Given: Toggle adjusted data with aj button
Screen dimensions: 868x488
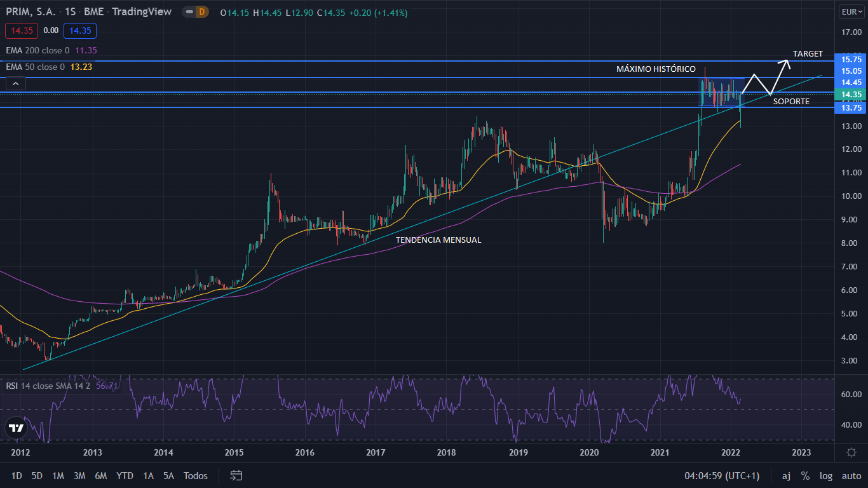Looking at the screenshot, I should click(786, 475).
